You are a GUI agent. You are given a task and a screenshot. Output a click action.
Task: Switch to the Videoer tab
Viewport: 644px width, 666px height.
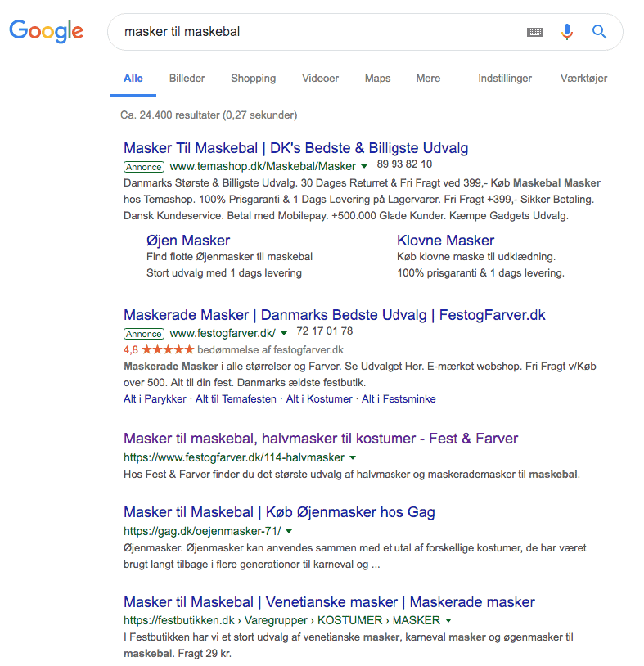click(x=320, y=79)
